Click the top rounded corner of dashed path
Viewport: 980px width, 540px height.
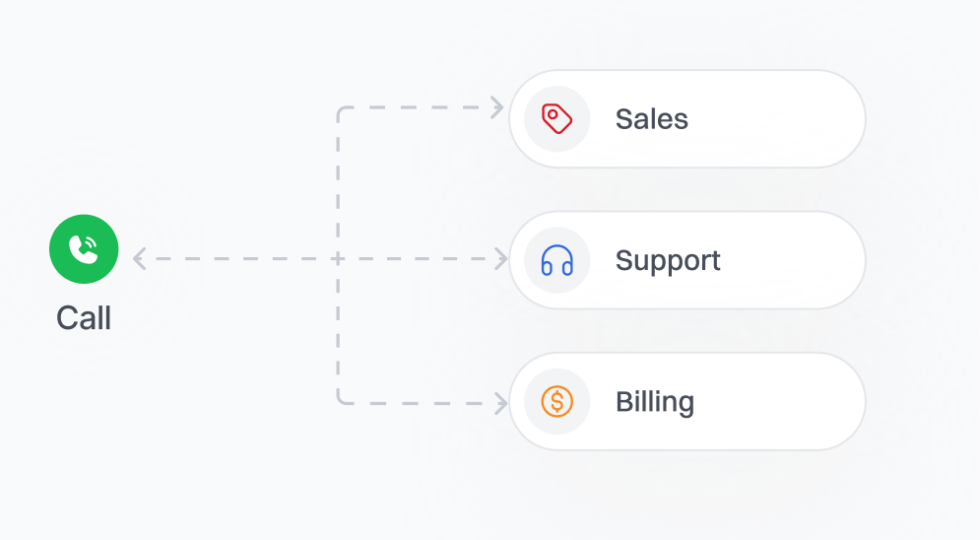(x=341, y=110)
